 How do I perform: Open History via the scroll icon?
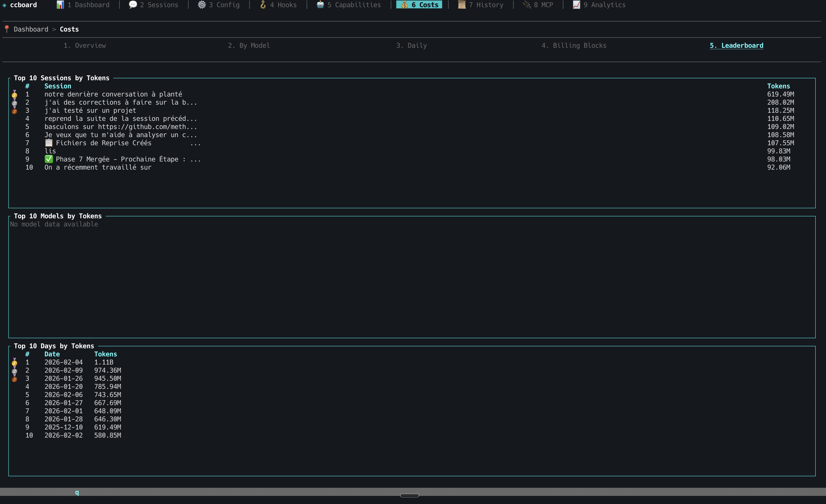(461, 5)
